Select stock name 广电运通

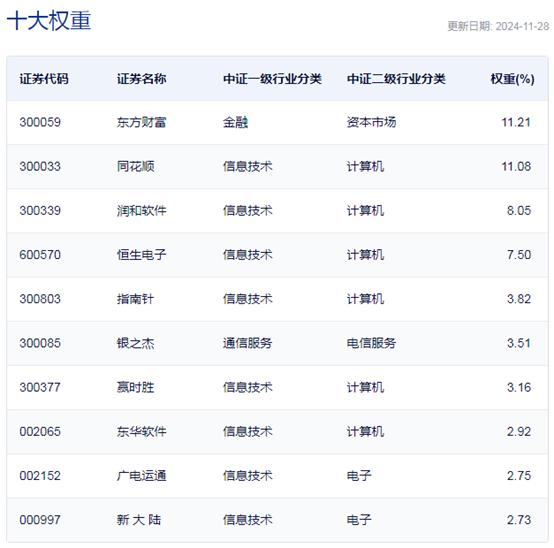(141, 476)
